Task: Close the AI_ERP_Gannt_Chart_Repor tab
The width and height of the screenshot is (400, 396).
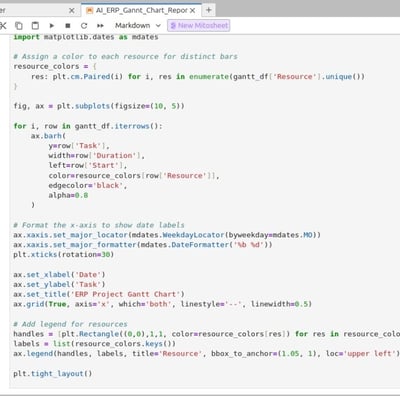Action: click(192, 11)
